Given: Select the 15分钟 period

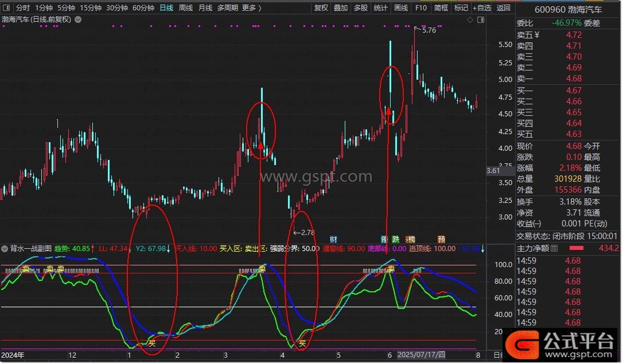Looking at the screenshot, I should tap(90, 7).
